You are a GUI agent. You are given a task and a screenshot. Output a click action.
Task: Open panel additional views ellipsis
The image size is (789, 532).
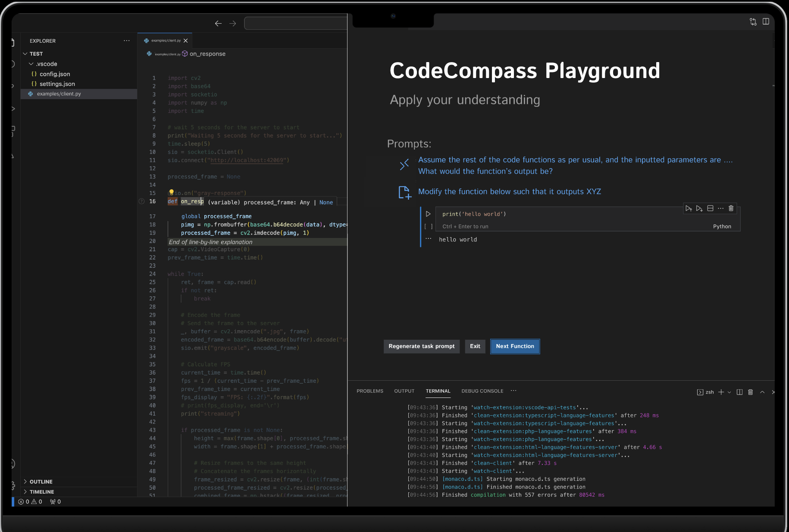513,391
